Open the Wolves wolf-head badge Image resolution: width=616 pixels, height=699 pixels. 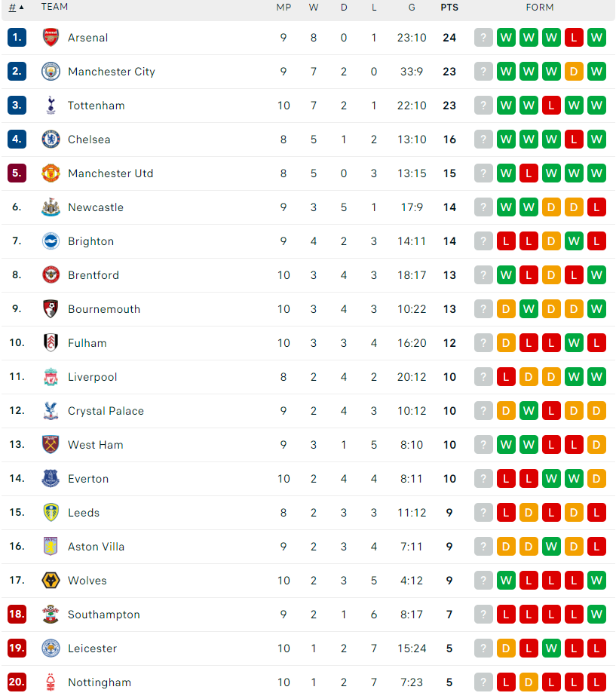tap(51, 581)
